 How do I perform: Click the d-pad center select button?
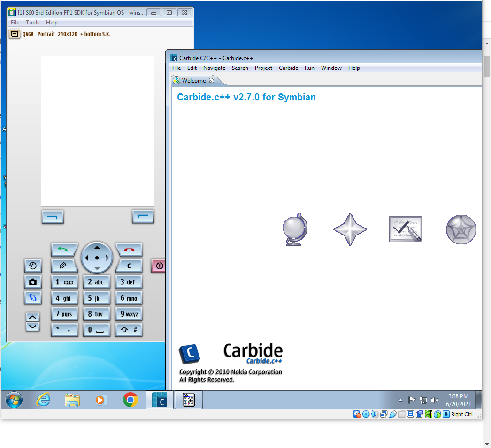point(97,258)
